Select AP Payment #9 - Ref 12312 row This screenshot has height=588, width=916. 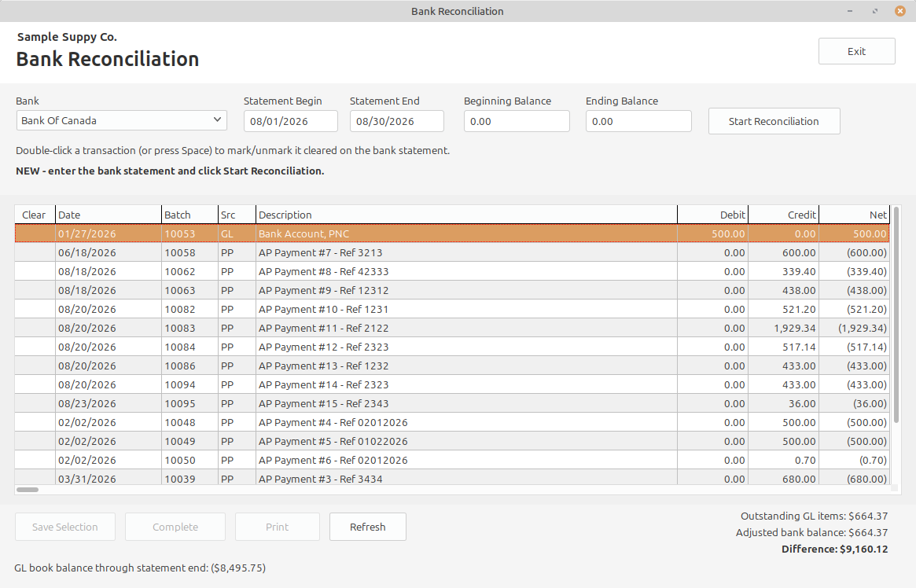click(452, 290)
